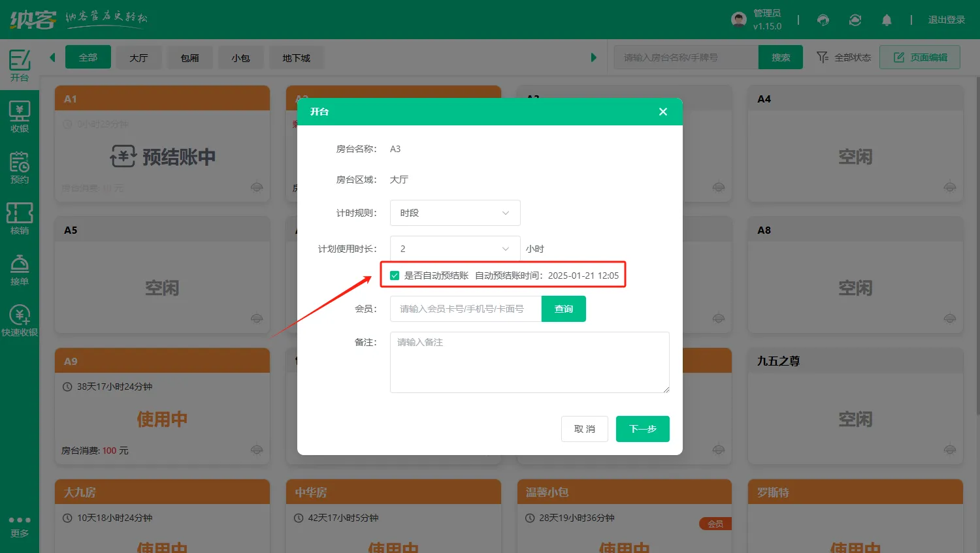Open the 温馨小包 room card
The height and width of the screenshot is (553, 980).
pos(624,516)
